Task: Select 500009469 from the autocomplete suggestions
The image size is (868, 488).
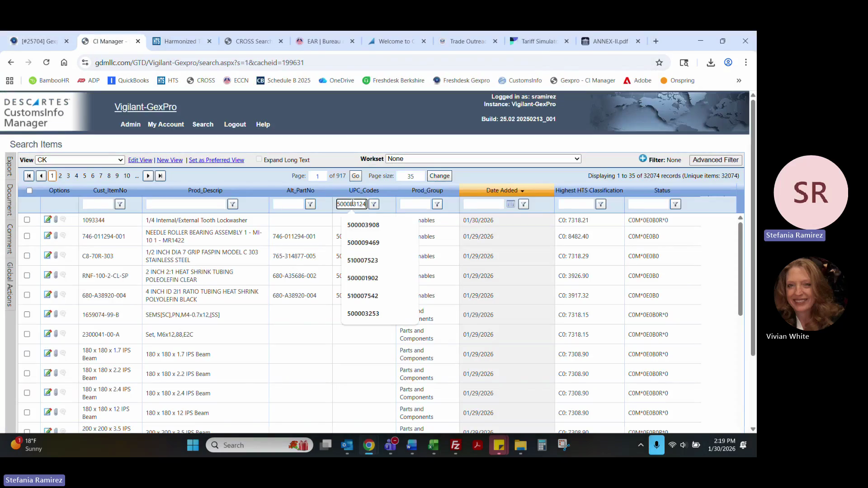Action: (x=363, y=243)
